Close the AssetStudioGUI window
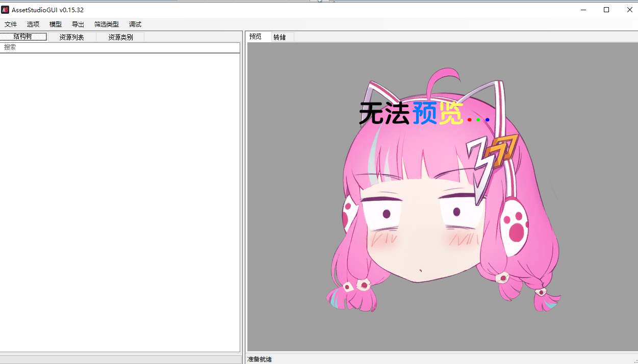The width and height of the screenshot is (638, 364). click(x=629, y=10)
